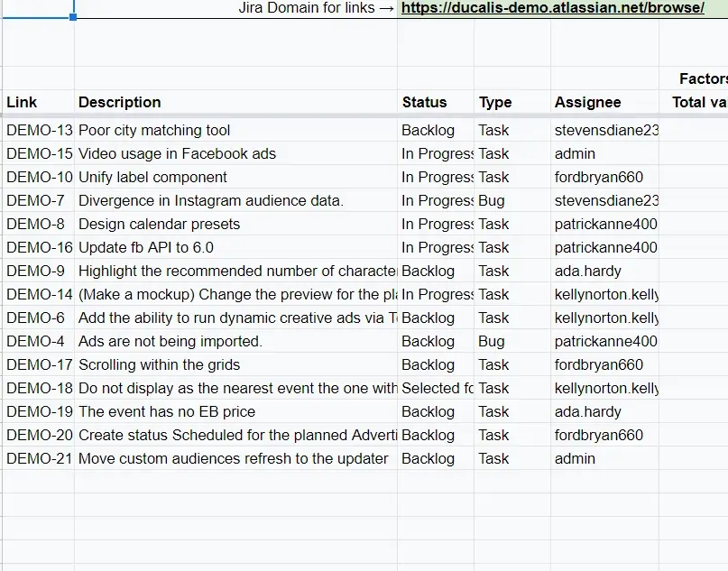Image resolution: width=728 pixels, height=571 pixels.
Task: Select the 'Selected fo' status cell for DEMO-18
Action: 436,388
